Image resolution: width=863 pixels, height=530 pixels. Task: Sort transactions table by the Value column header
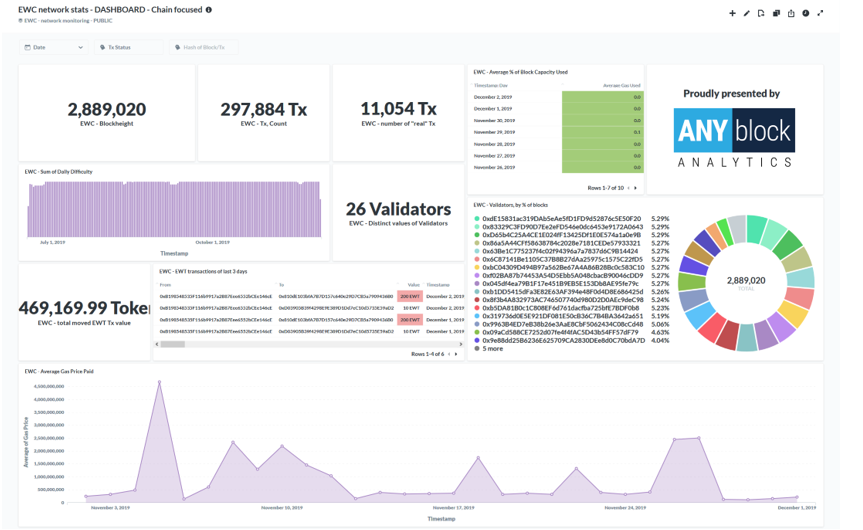coord(414,285)
